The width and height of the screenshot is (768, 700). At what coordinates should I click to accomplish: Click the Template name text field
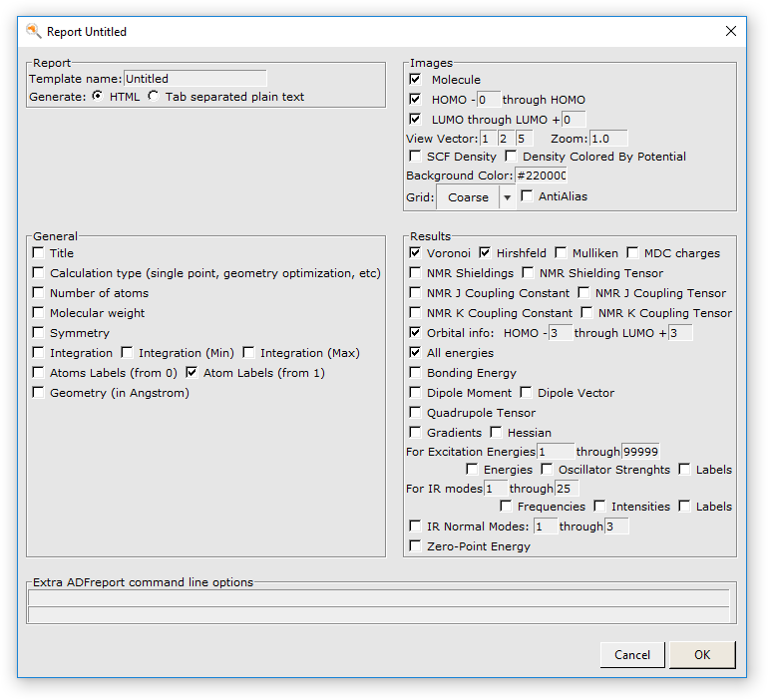point(194,79)
